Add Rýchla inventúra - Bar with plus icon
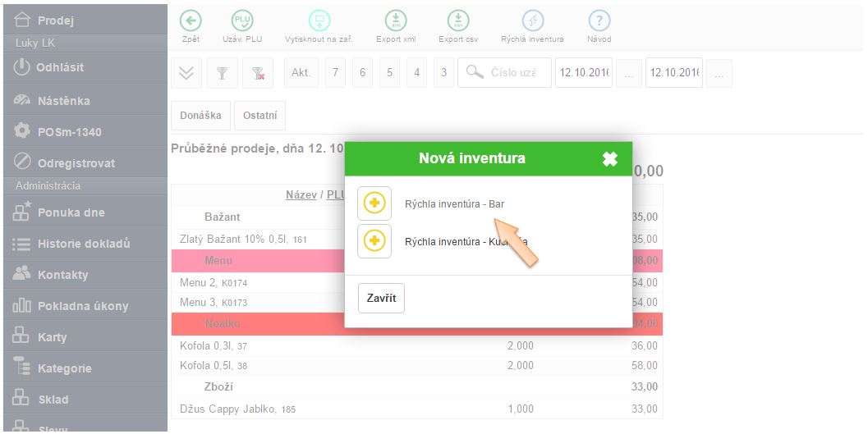The image size is (868, 434). click(x=374, y=203)
